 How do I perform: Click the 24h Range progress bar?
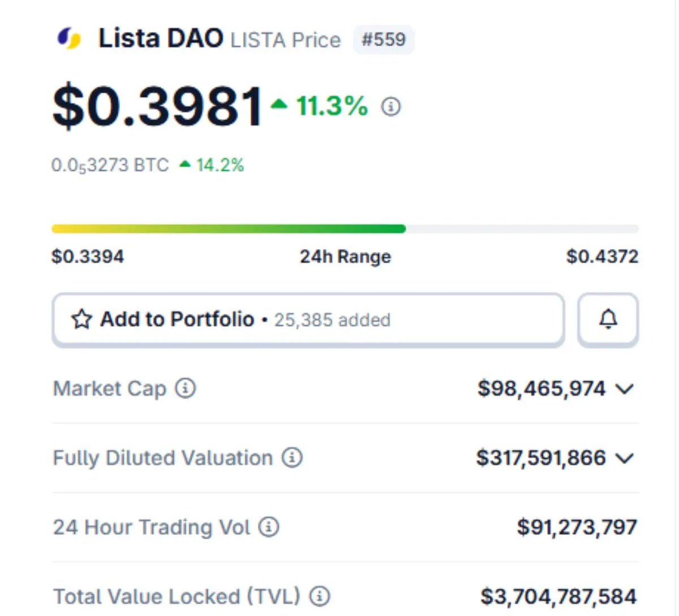point(345,229)
